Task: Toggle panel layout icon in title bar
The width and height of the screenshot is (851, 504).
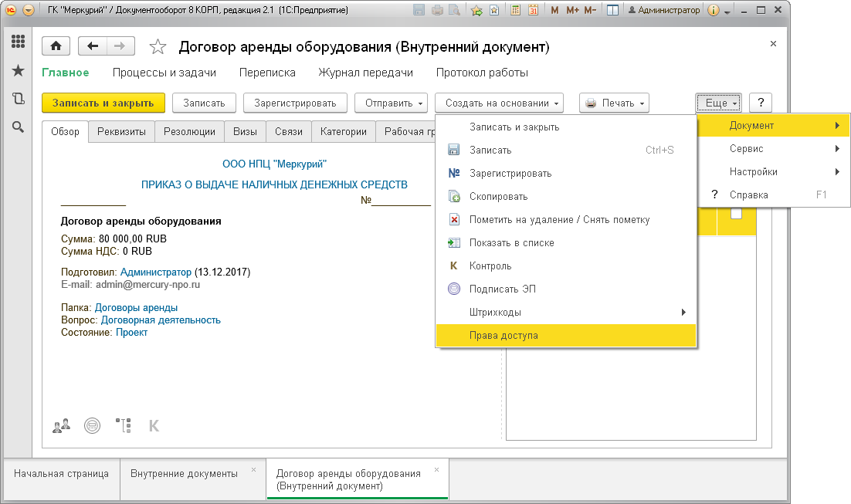Action: 612,10
